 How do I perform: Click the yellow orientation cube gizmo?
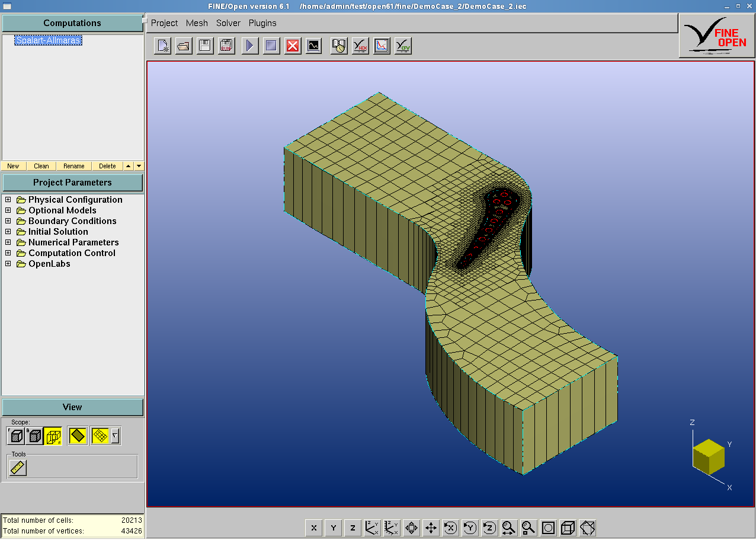(709, 456)
